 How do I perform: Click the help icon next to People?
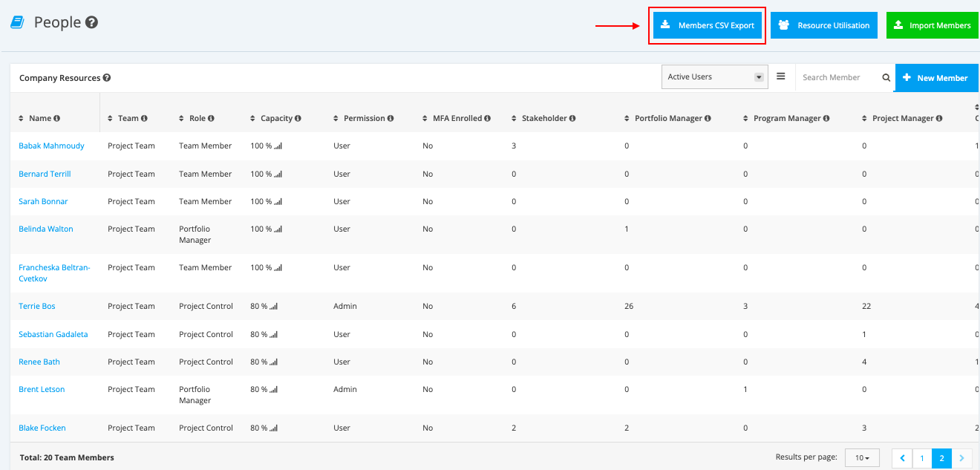92,22
